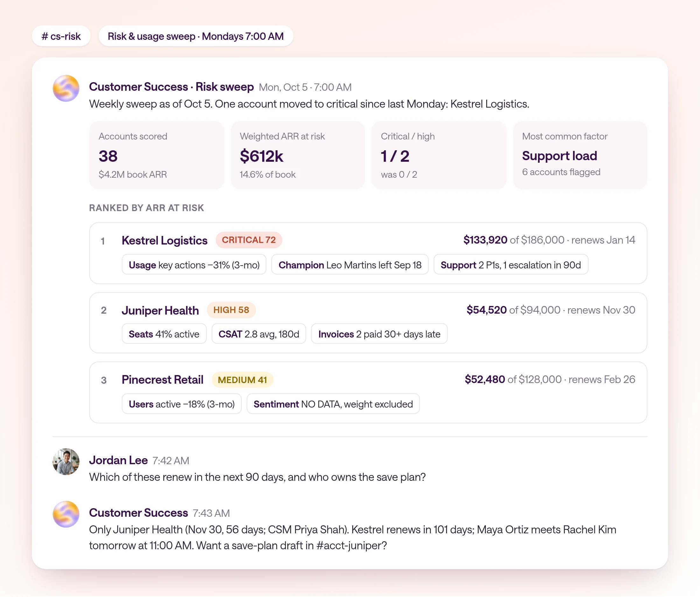The height and width of the screenshot is (597, 700).
Task: Click the 7:43 AM message timestamp
Action: (211, 513)
